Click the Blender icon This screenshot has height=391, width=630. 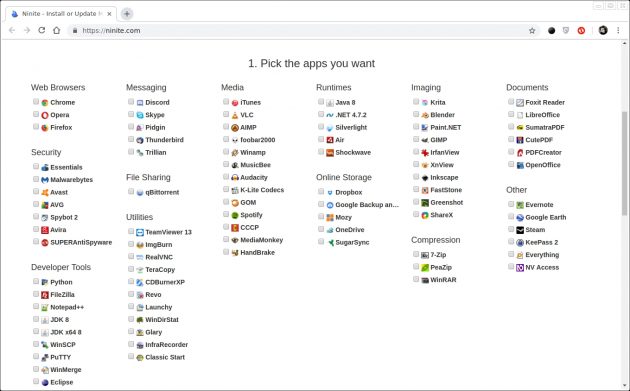(x=425, y=115)
